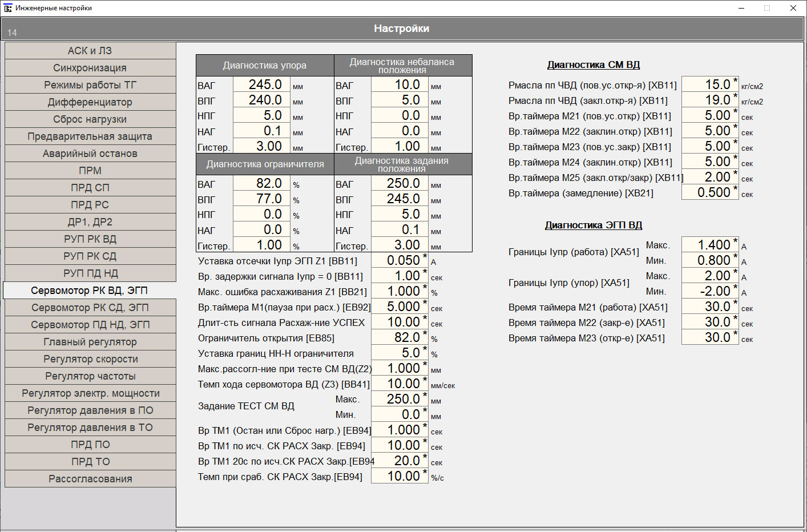Go to Аварийный останов tab

coord(90,154)
